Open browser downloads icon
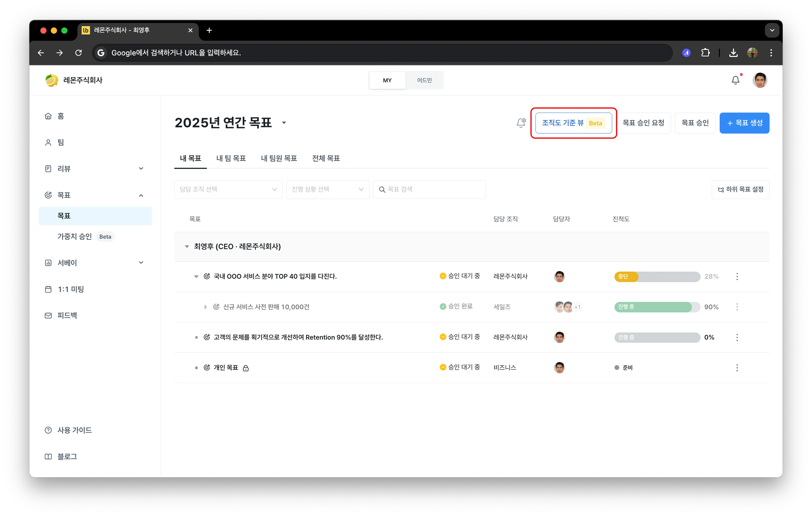 733,53
